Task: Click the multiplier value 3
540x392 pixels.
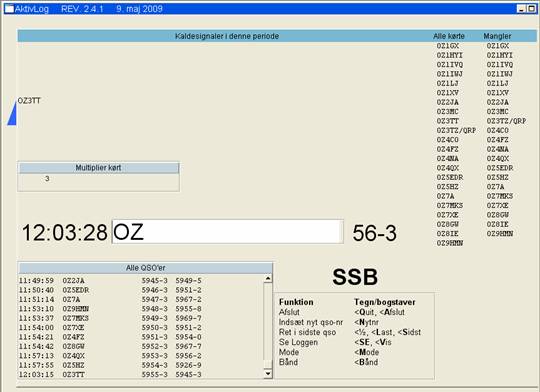Action: tap(47, 178)
